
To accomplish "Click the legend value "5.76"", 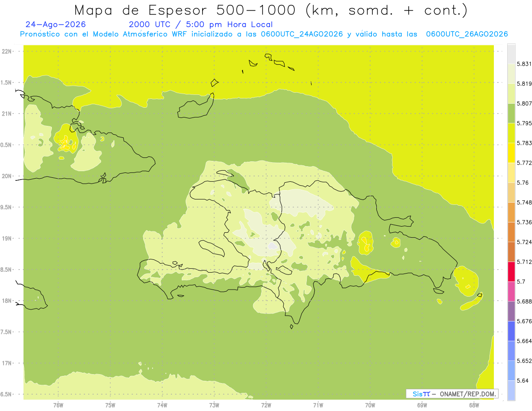I will click(522, 183).
